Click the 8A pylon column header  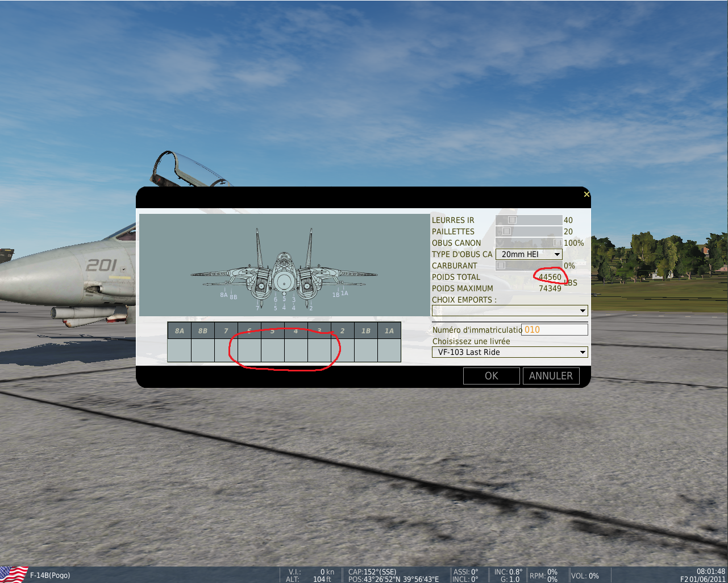(x=179, y=330)
